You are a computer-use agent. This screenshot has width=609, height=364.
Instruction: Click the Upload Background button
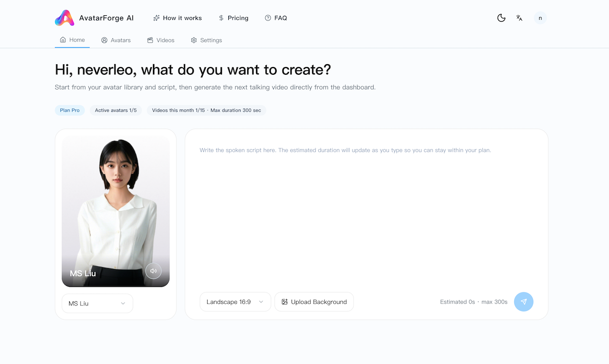tap(314, 302)
